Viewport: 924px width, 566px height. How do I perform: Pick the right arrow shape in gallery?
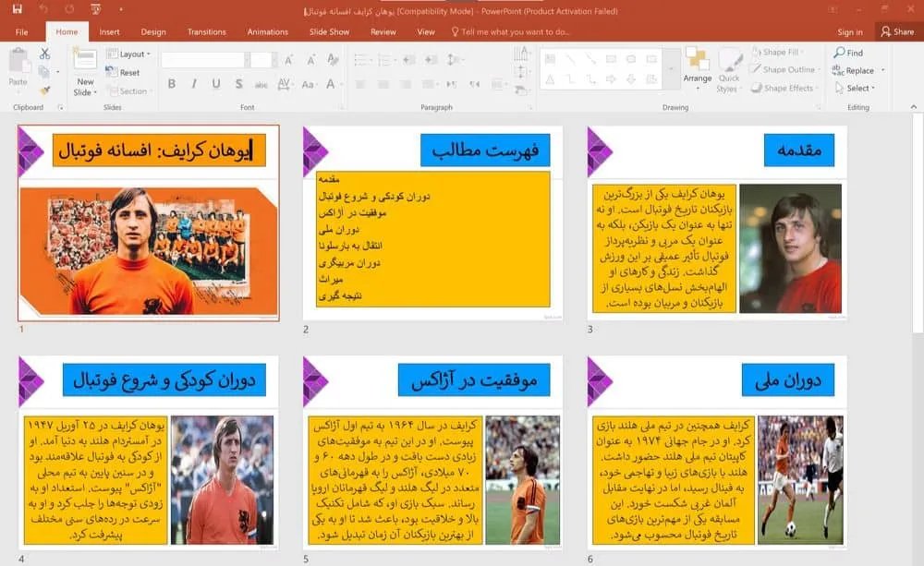611,78
